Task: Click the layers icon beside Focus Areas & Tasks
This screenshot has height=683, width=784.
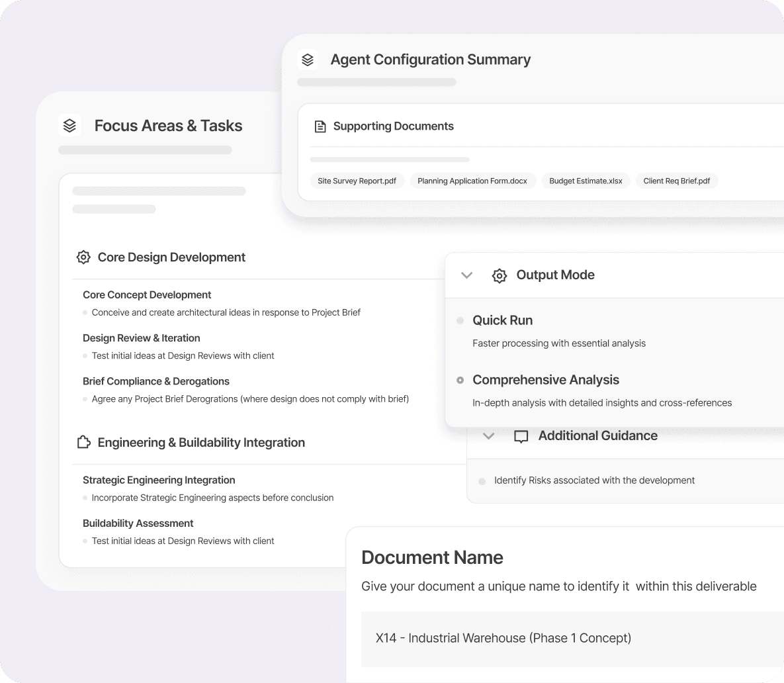Action: tap(69, 125)
